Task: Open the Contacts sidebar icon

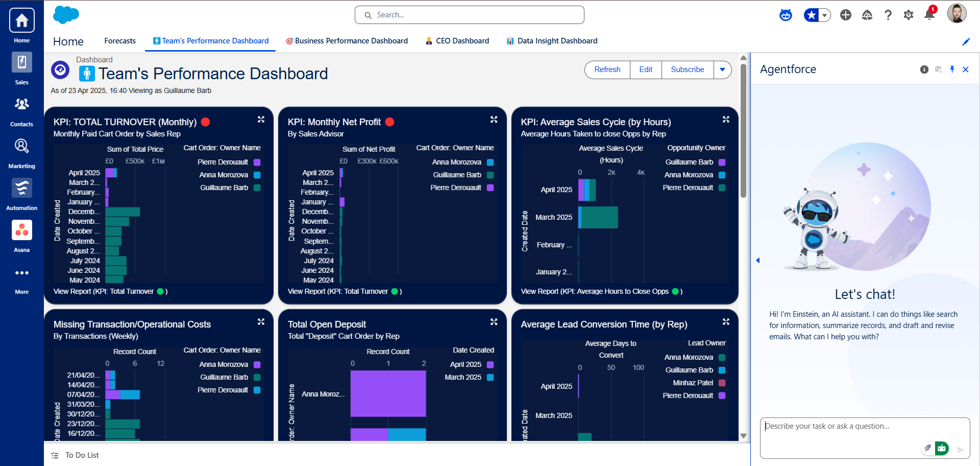Action: [21, 104]
